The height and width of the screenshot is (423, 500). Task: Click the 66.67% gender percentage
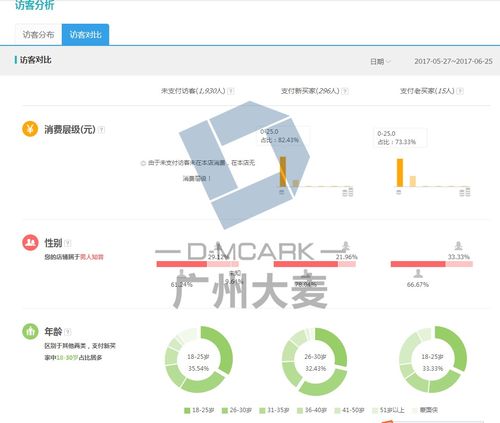(x=418, y=285)
